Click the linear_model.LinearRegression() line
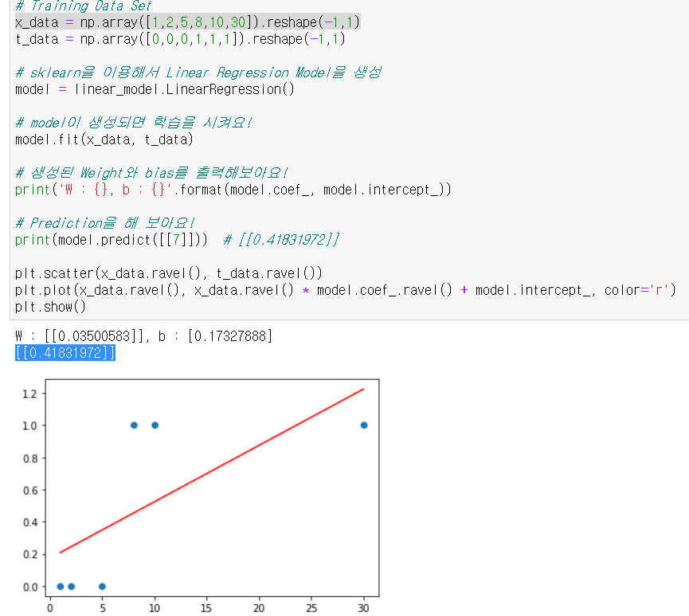 [155, 89]
